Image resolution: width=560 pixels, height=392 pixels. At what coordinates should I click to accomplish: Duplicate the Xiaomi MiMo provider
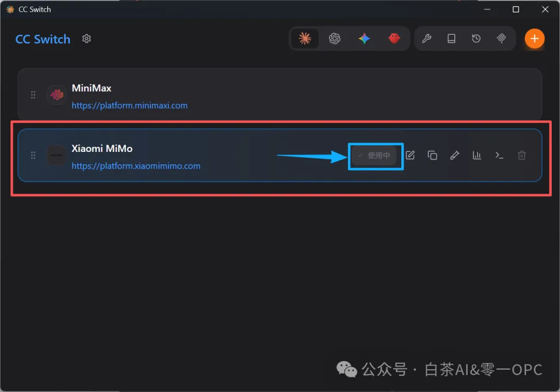point(432,156)
